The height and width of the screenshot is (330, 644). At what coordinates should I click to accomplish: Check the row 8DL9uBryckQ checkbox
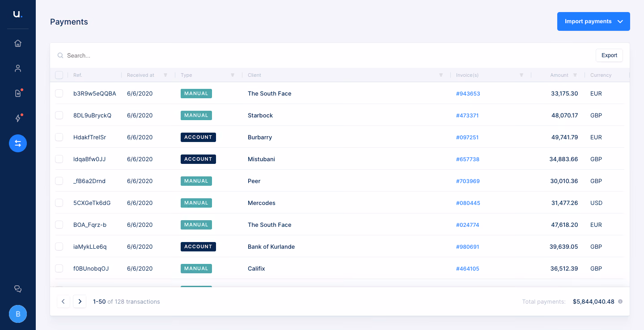[59, 115]
